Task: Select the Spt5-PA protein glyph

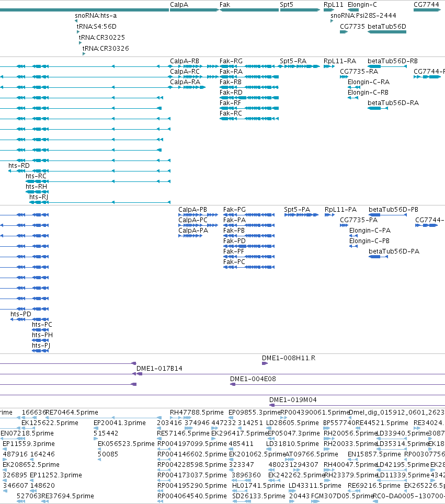Action: pos(301,215)
